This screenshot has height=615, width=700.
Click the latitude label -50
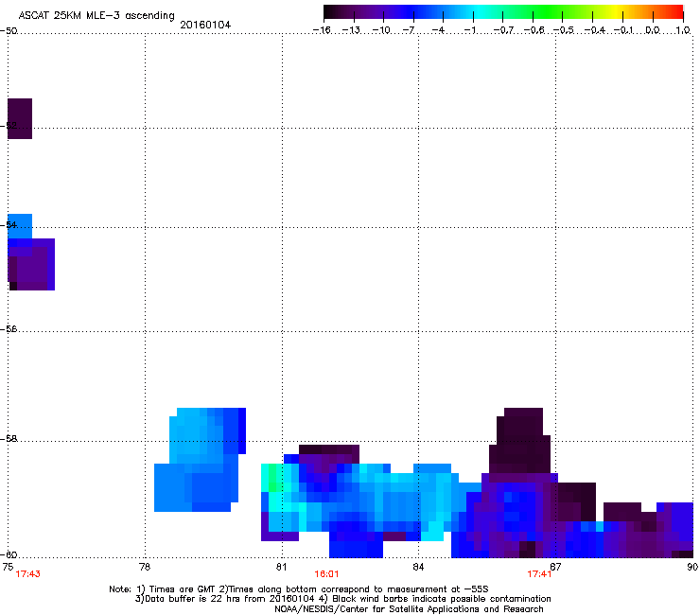(9, 31)
